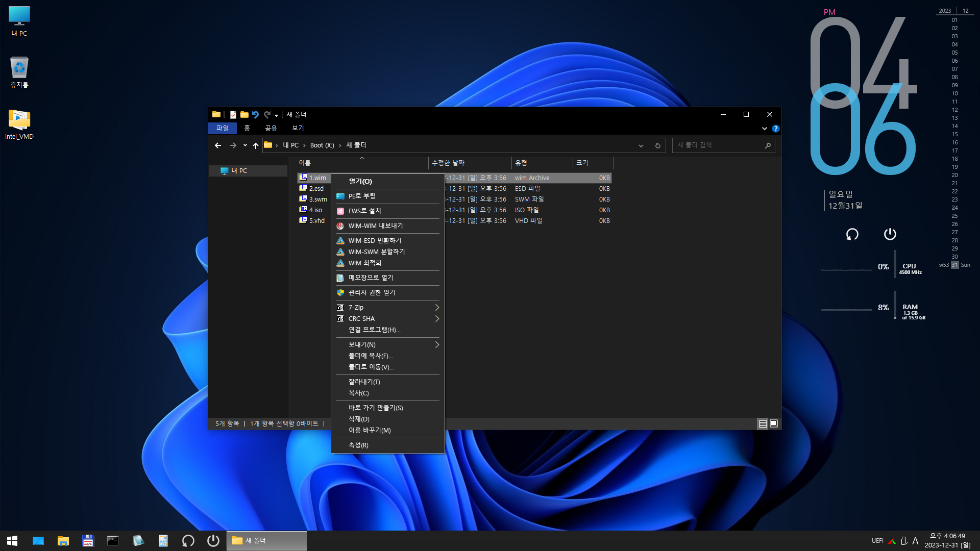Viewport: 980px width, 551px height.
Task: Open the 내 PC desktop icon
Action: (x=19, y=21)
